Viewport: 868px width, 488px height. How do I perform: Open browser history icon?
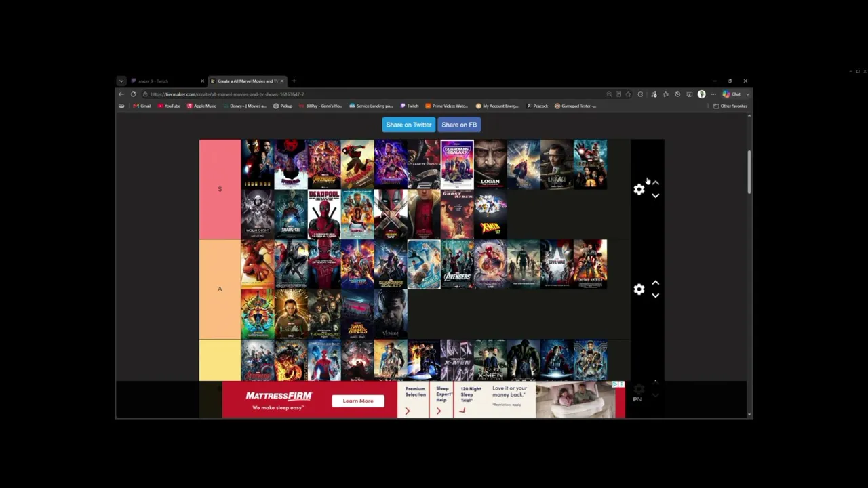pos(677,94)
